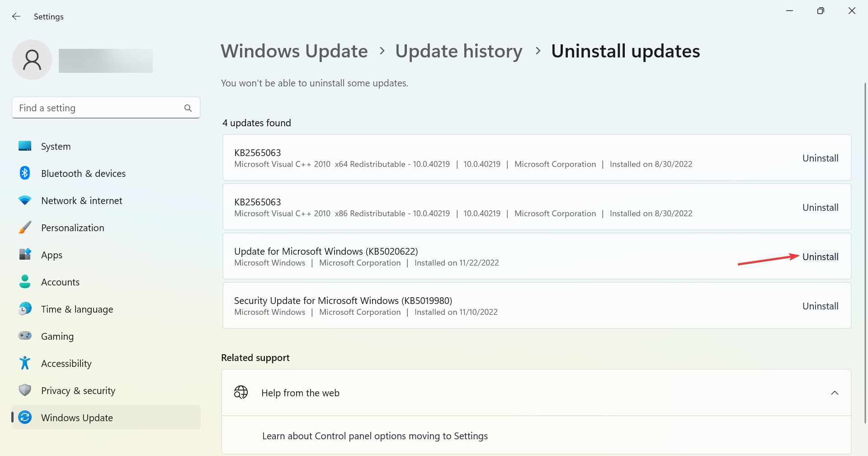Open Time & language settings
This screenshot has height=456, width=868.
click(106, 309)
